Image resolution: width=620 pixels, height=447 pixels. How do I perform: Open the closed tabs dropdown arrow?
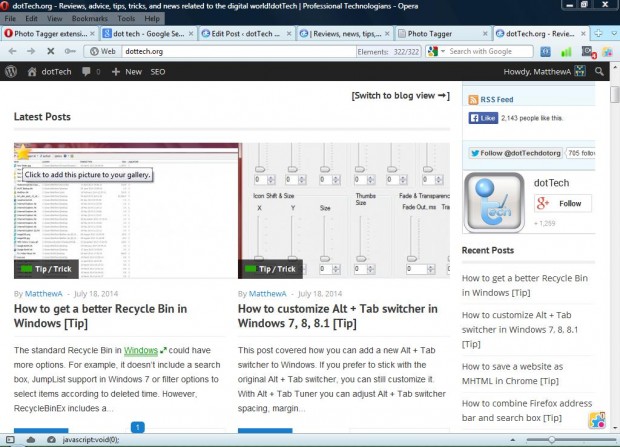(614, 34)
